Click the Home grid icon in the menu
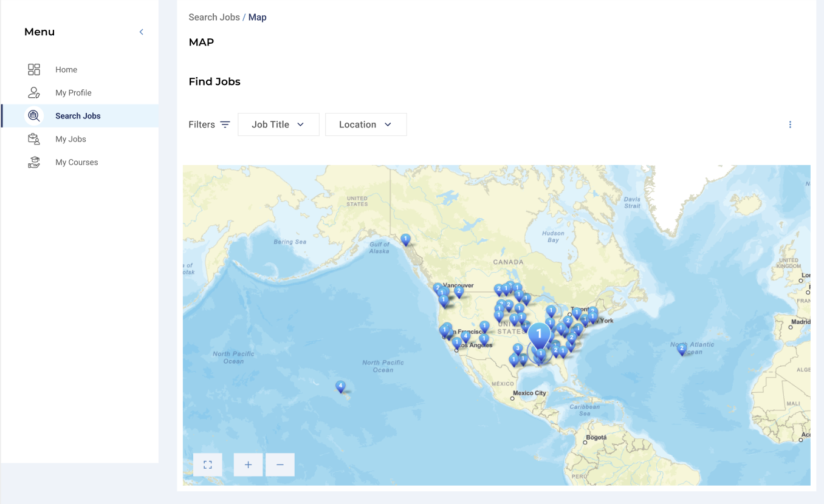824x504 pixels. 34,70
